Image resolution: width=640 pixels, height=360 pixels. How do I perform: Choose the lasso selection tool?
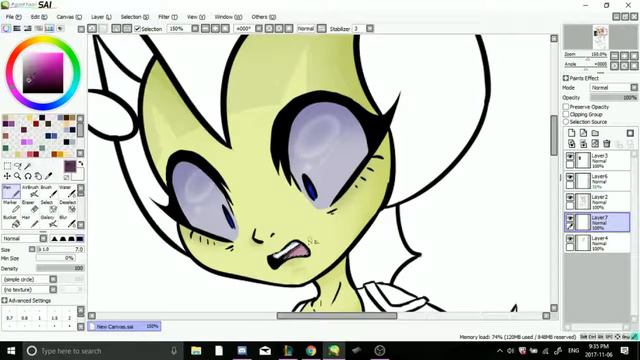tap(18, 166)
